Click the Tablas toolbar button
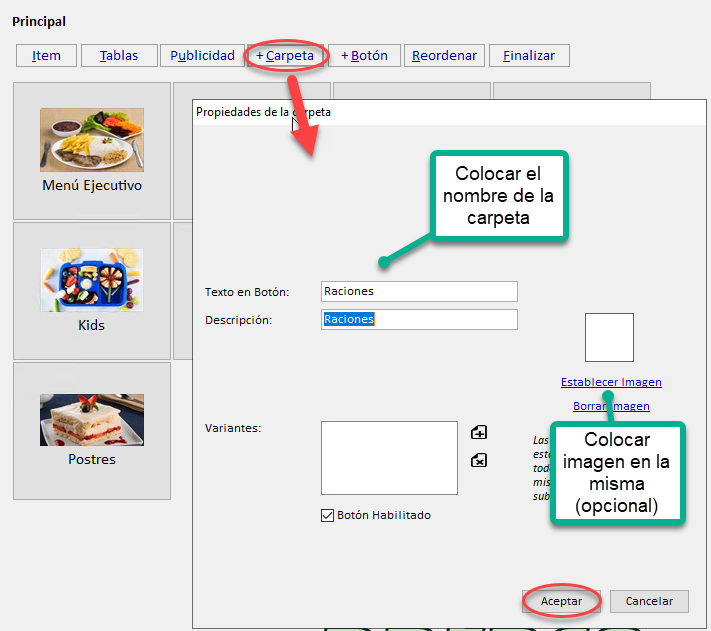 coord(119,56)
